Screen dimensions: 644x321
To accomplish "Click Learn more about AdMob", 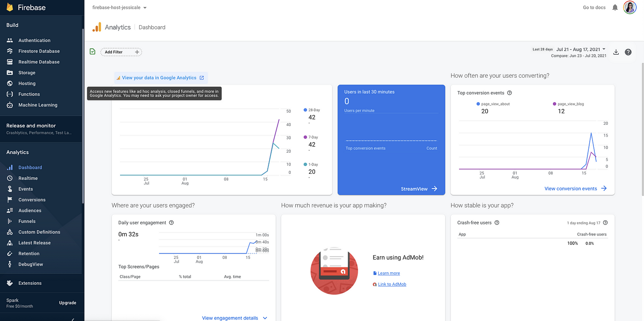I will click(x=389, y=273).
